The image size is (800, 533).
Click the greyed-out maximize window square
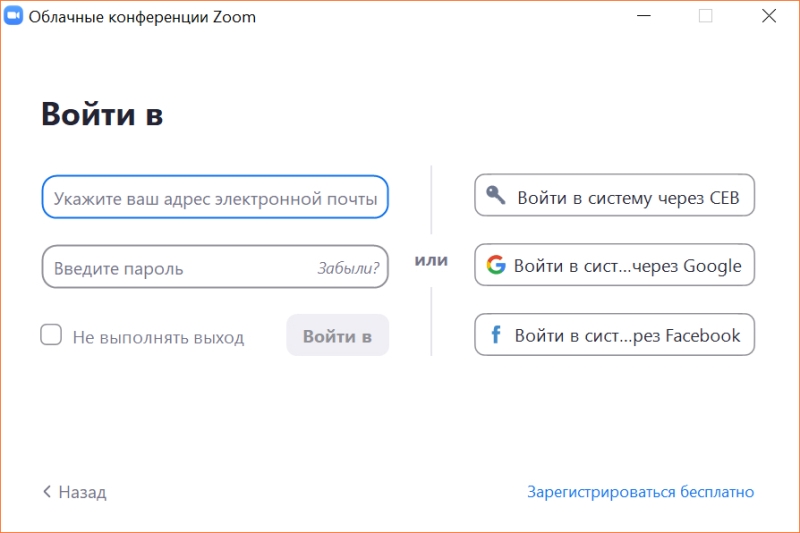(706, 16)
